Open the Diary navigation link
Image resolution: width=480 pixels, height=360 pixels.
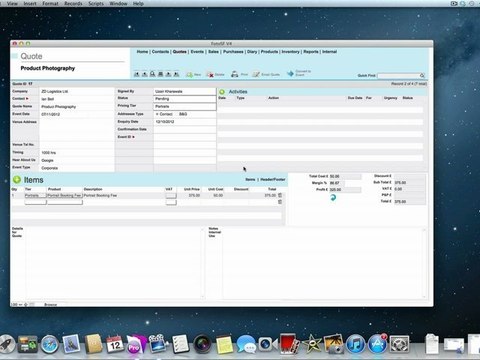pos(252,52)
